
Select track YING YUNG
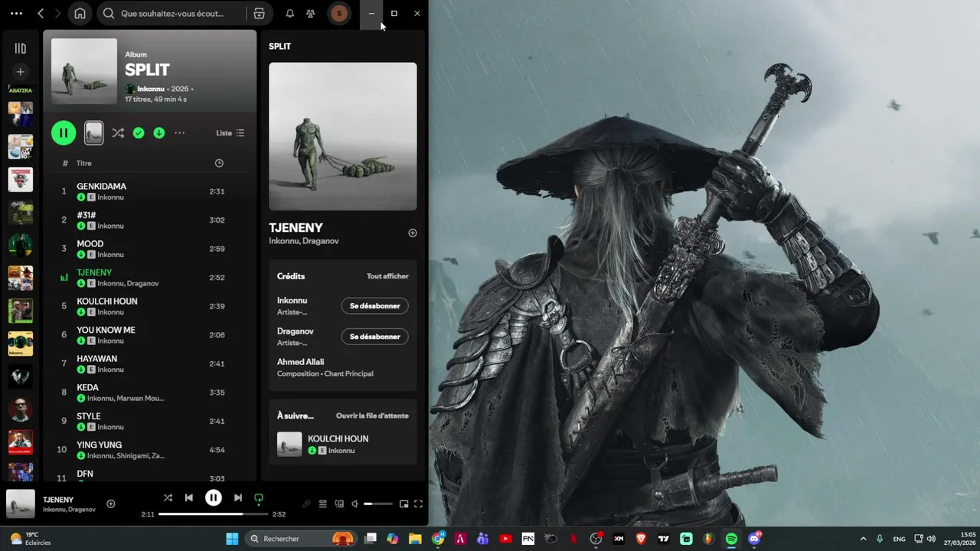pos(99,445)
